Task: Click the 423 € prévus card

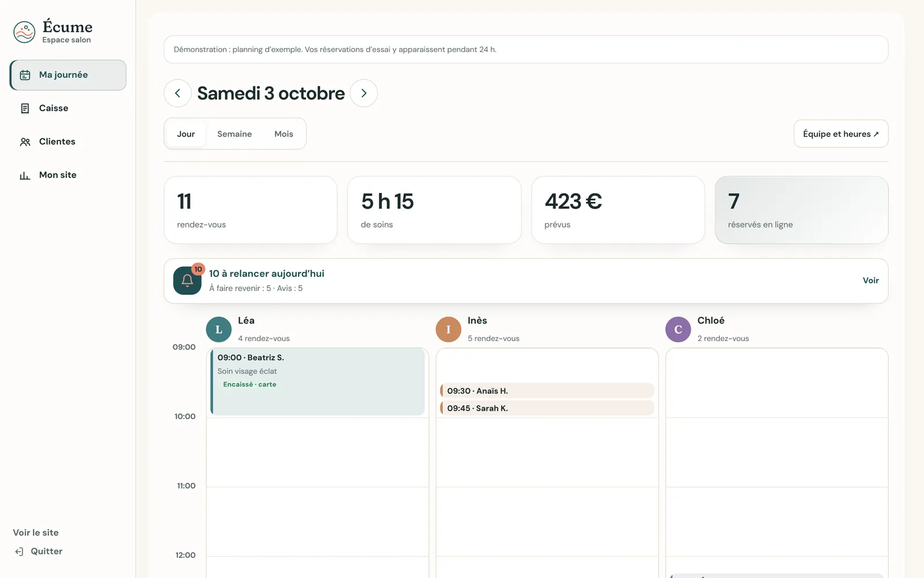Action: (x=618, y=210)
